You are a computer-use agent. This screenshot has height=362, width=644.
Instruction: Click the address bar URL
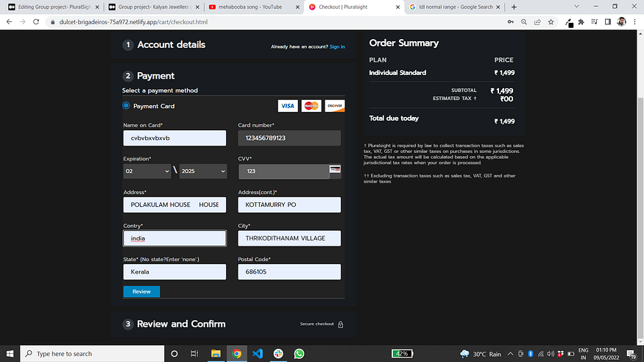point(133,22)
